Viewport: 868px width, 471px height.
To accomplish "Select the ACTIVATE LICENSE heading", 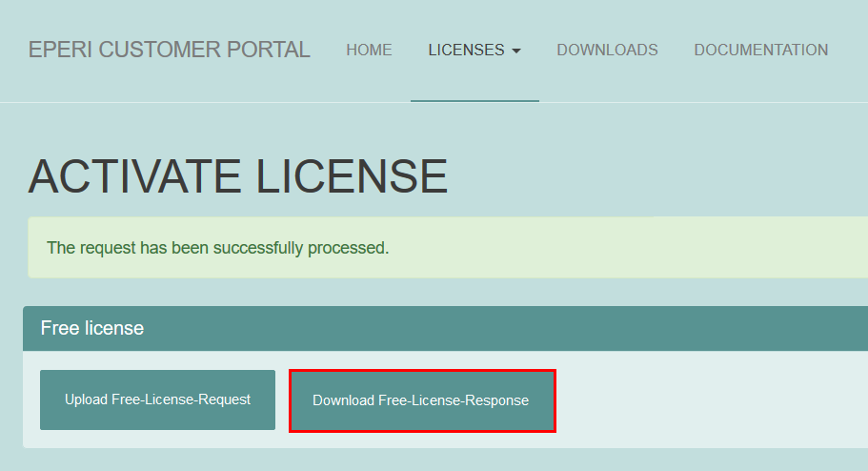I will [x=238, y=176].
